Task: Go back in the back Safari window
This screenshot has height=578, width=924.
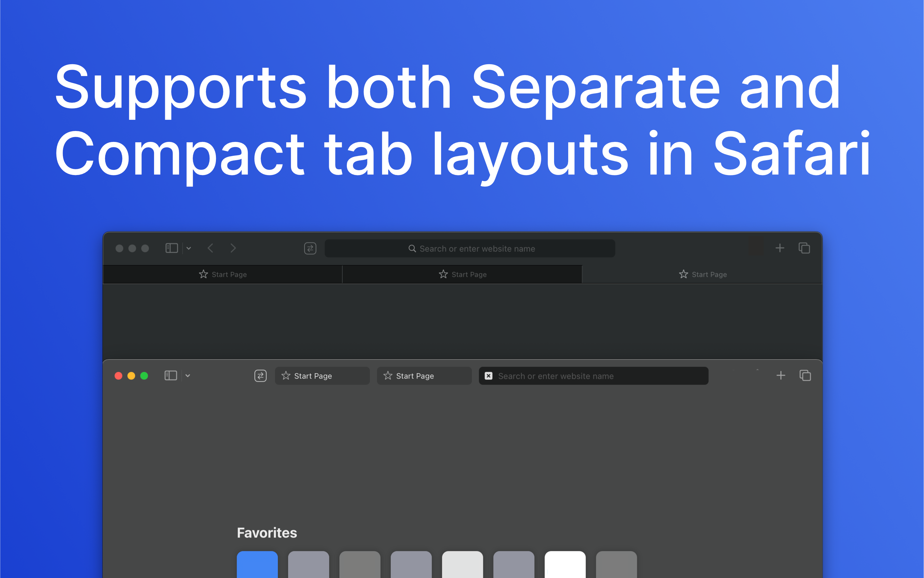Action: [x=210, y=248]
